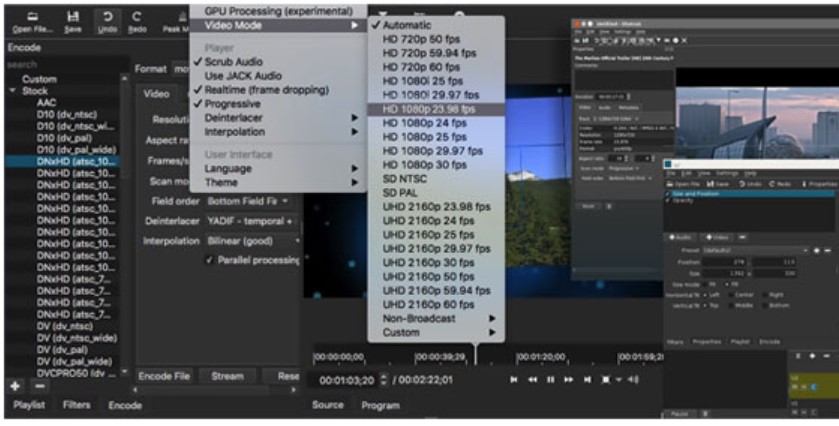This screenshot has height=426, width=839.
Task: Select the Automatic video mode
Action: pos(436,25)
